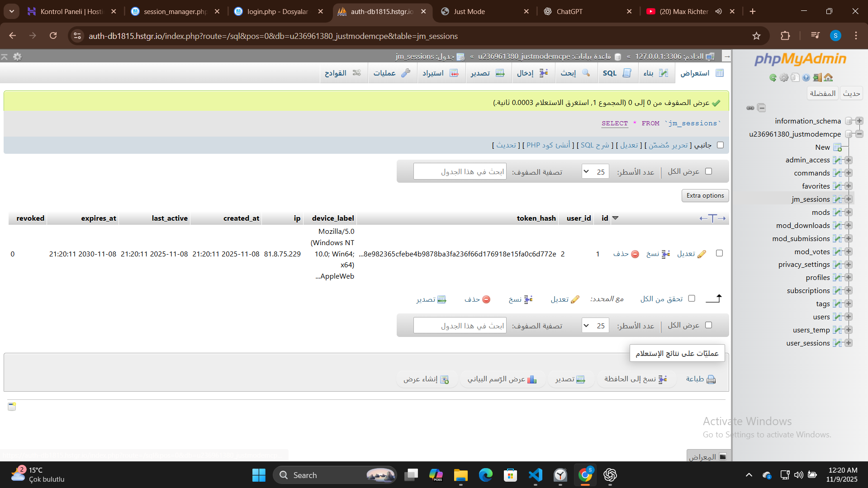The height and width of the screenshot is (488, 868).
Task: Open the mod_downloads table link
Action: click(802, 225)
